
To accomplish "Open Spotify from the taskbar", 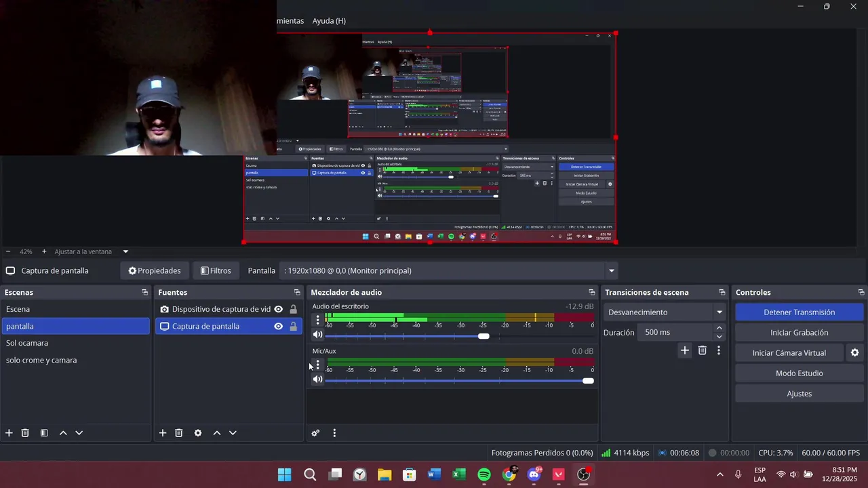I will point(484,474).
